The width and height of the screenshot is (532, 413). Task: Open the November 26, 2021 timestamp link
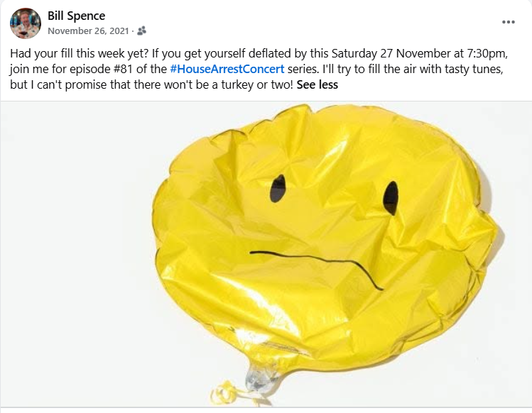point(88,31)
